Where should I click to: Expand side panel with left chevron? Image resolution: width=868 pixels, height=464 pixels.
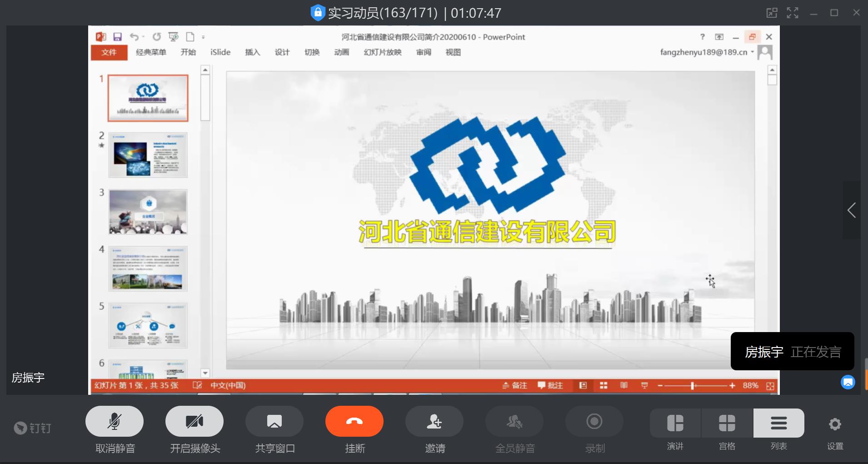852,210
